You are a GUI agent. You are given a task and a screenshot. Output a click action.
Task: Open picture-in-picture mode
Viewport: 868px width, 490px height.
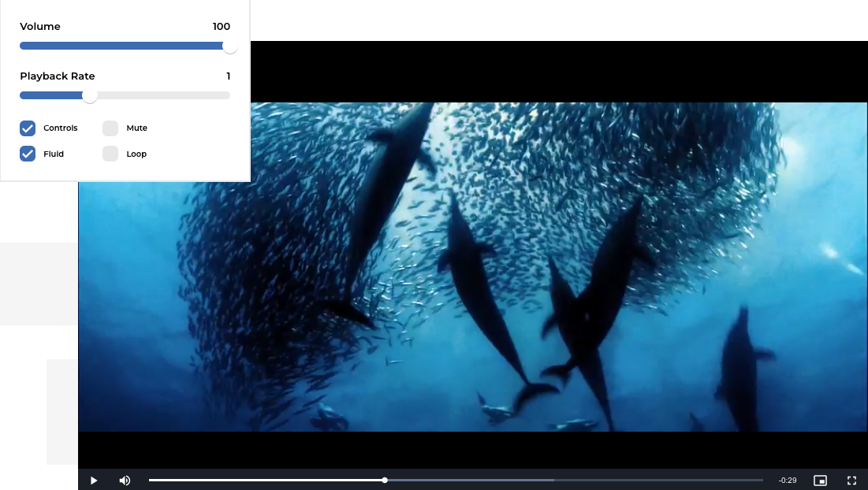click(820, 480)
